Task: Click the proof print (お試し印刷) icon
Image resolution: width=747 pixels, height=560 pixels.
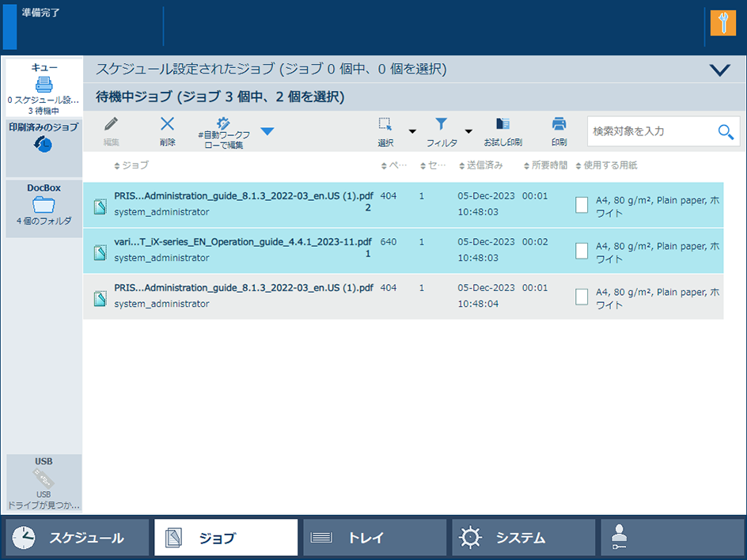Action: (x=502, y=124)
